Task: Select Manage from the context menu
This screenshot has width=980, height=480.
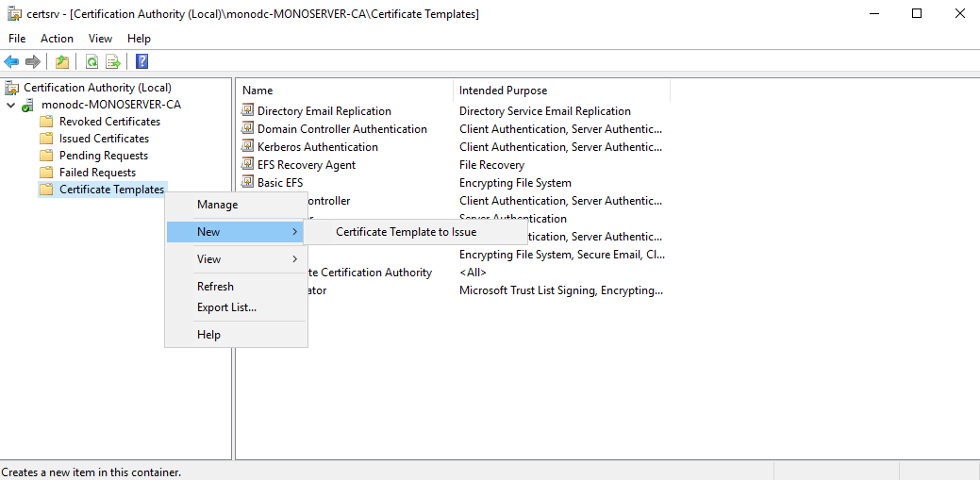Action: tap(217, 205)
